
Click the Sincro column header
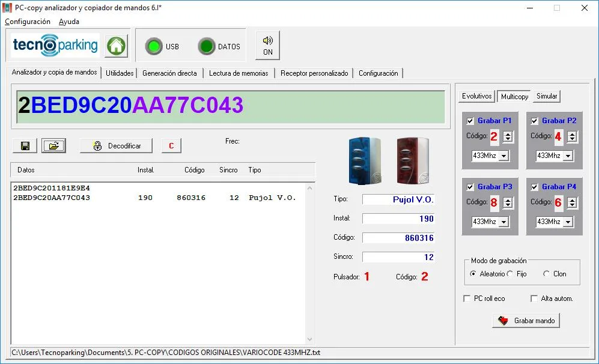(x=228, y=170)
